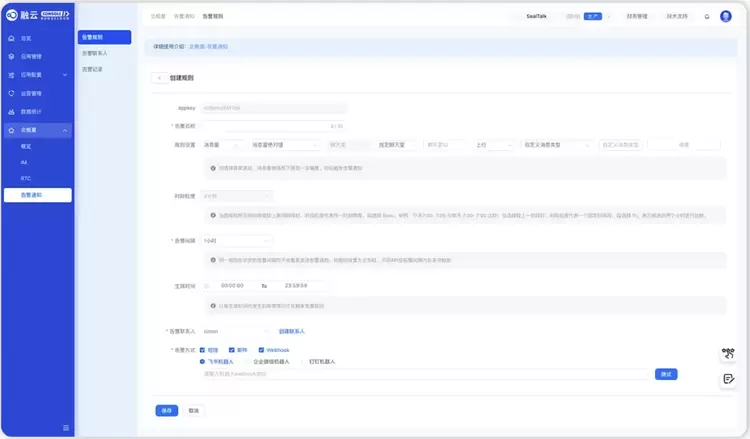Click the 创建联系人 link
Viewport: 750px width, 439px height.
tap(291, 331)
